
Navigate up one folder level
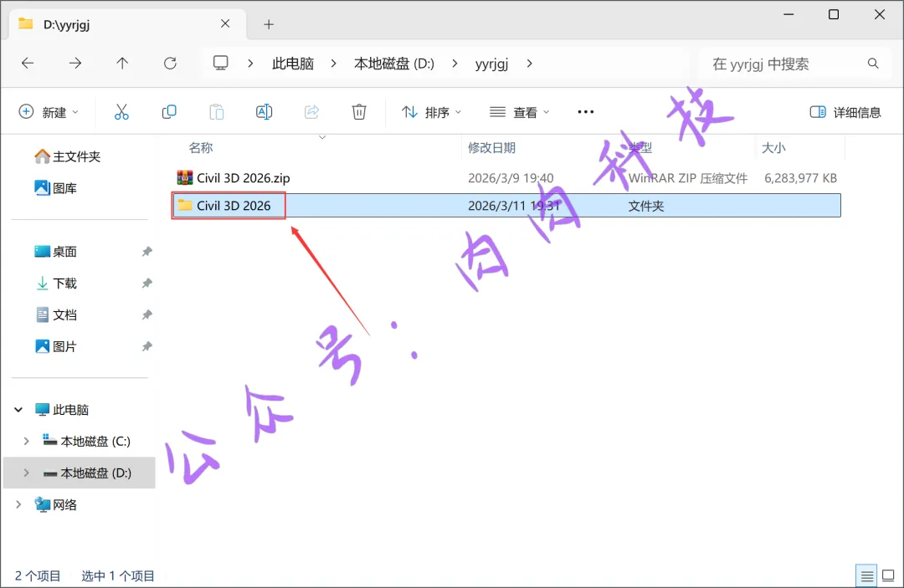click(x=122, y=64)
